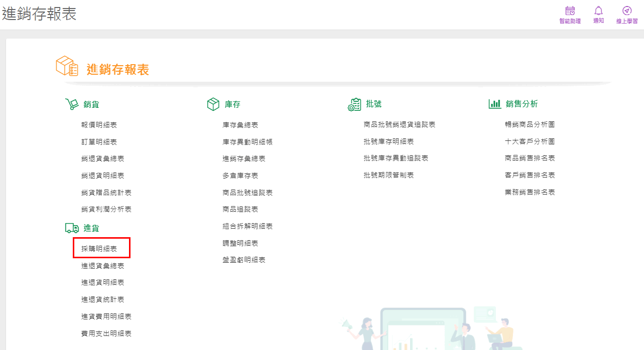Click the 銷售分析 bar chart icon
The height and width of the screenshot is (350, 644).
(495, 104)
